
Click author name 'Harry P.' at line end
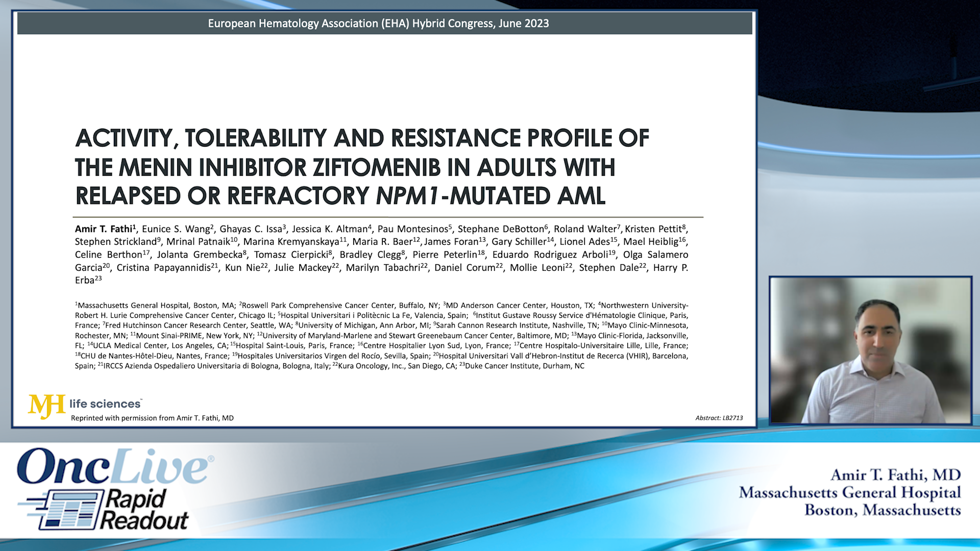point(670,267)
